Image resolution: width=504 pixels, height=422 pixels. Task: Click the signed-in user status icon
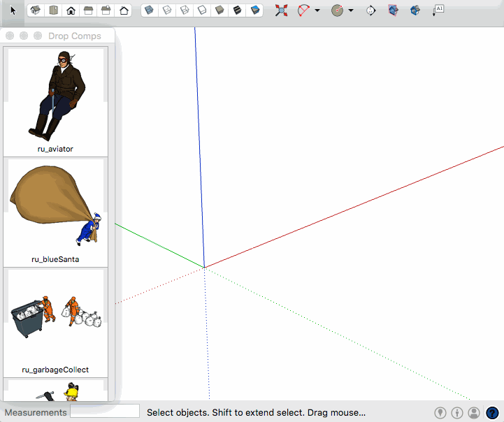[x=474, y=413]
